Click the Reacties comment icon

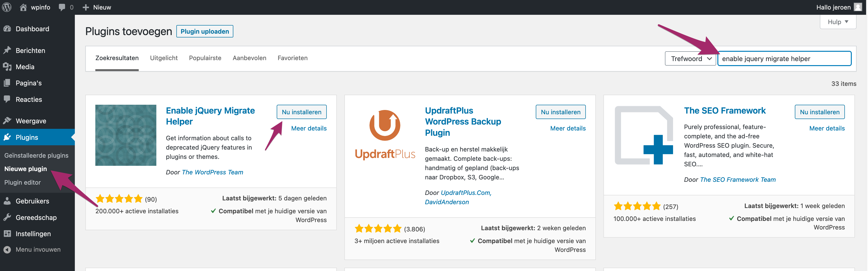(x=7, y=99)
